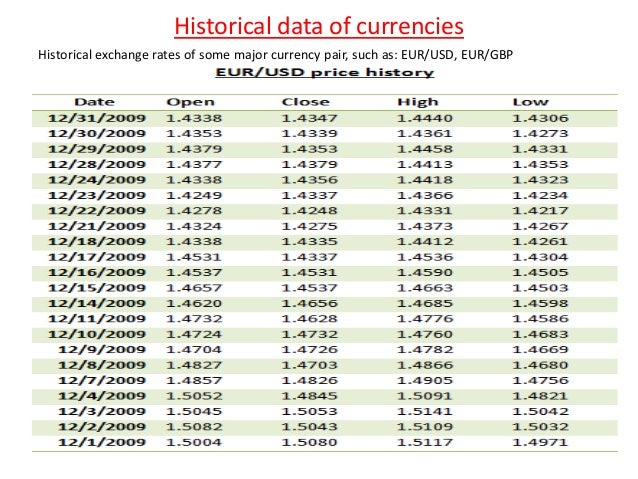Select Low value 1.4217 on 12/22/2009
The height and width of the screenshot is (479, 638).
pyautogui.click(x=540, y=211)
